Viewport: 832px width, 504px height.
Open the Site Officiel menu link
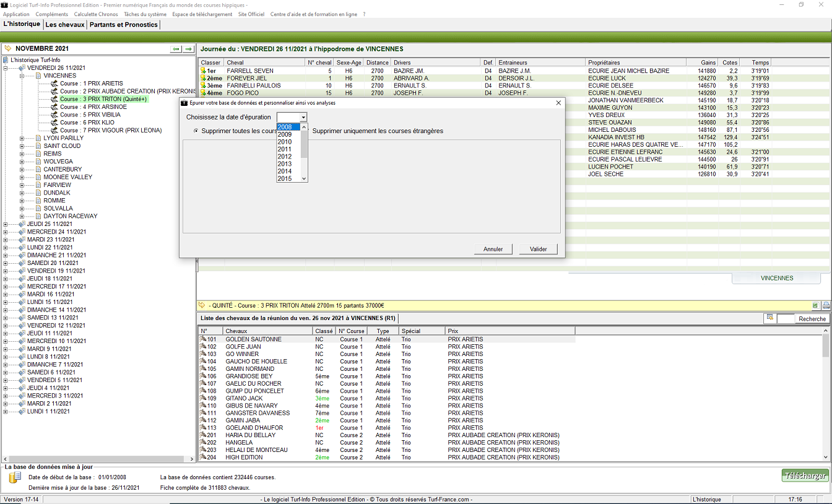pos(251,14)
